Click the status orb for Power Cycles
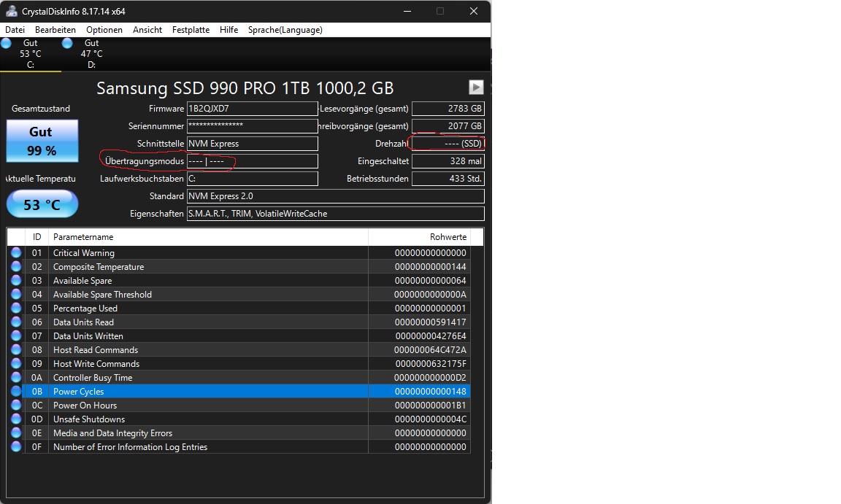 click(16, 392)
